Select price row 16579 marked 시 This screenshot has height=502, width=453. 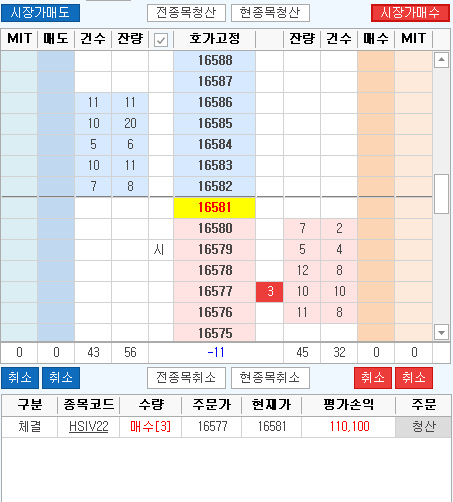215,250
